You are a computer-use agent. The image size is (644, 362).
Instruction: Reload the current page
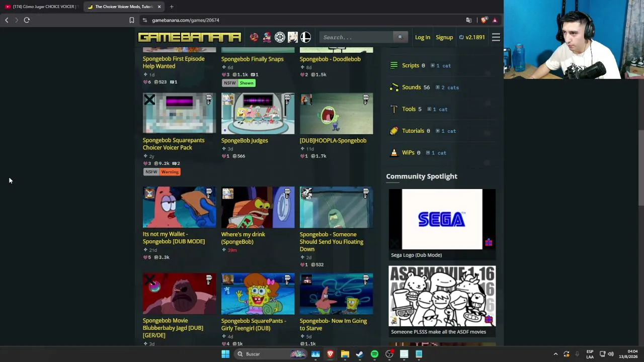click(x=27, y=20)
